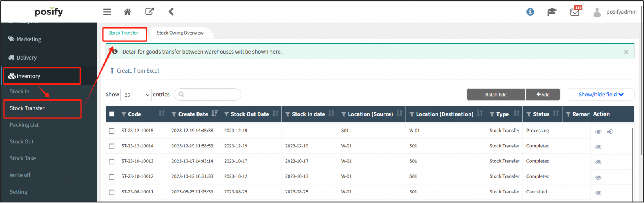Tick the checkbox for ST-23-12-10015
644x203 pixels.
click(x=111, y=131)
